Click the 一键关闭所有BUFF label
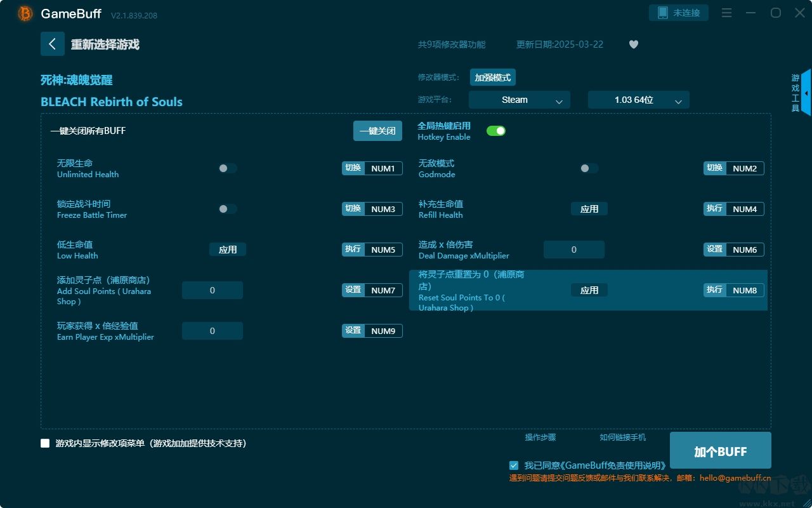Screen dimensions: 812x508 tap(88, 131)
